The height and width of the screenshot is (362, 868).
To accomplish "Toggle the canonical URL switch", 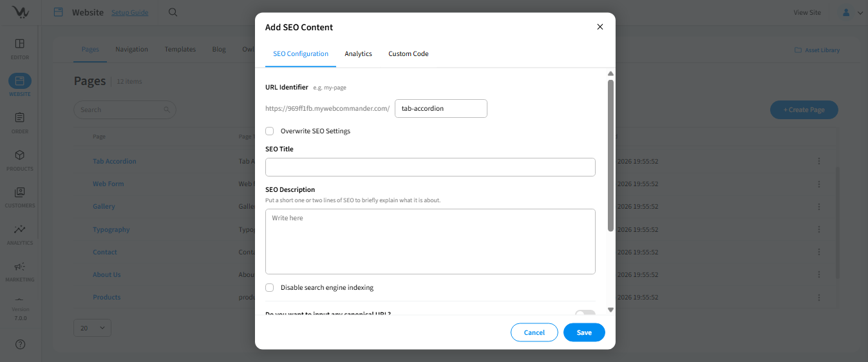I will tap(585, 313).
